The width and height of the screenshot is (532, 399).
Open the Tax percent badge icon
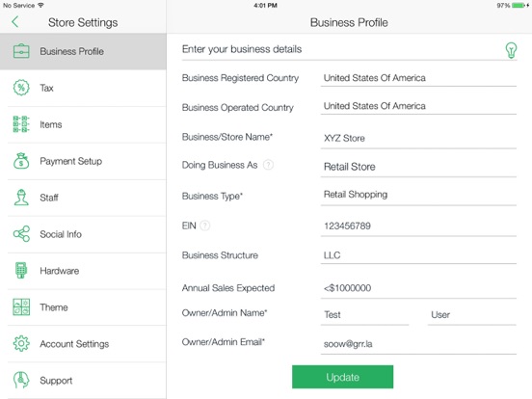(x=21, y=88)
